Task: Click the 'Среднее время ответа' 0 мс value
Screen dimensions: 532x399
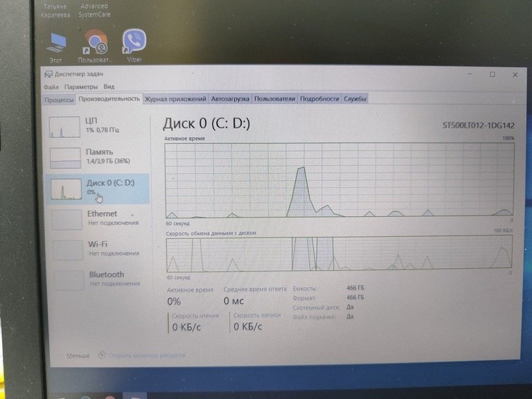Action: coord(233,301)
